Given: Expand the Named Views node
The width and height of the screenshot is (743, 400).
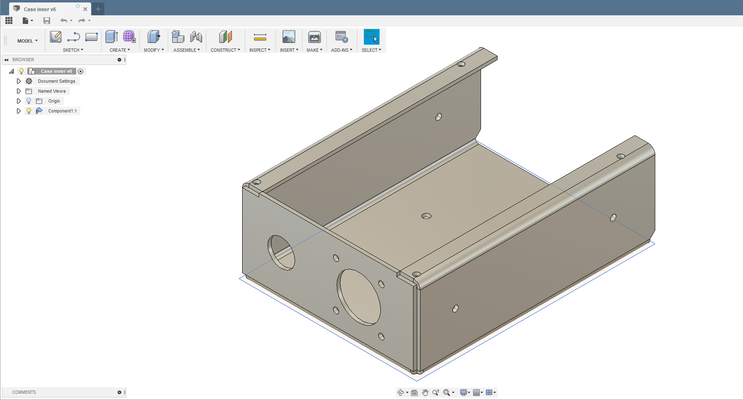Looking at the screenshot, I should tap(18, 91).
